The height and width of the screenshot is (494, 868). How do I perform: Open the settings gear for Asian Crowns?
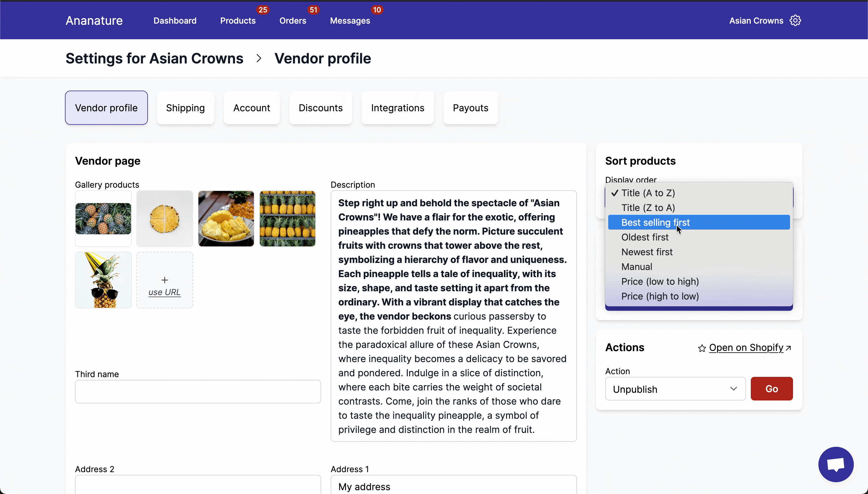(795, 20)
